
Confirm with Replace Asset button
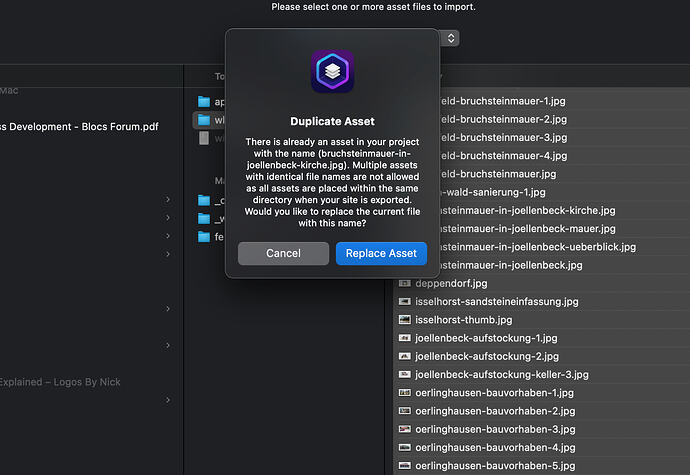pyautogui.click(x=381, y=253)
